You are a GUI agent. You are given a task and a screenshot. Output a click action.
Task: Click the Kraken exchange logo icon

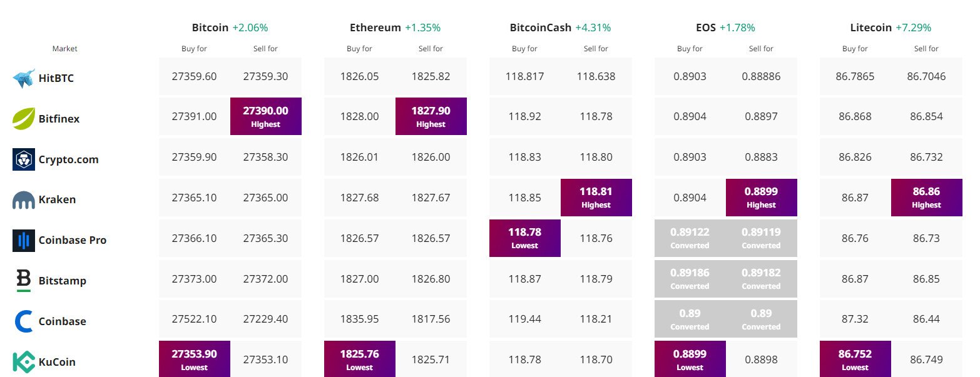point(24,200)
